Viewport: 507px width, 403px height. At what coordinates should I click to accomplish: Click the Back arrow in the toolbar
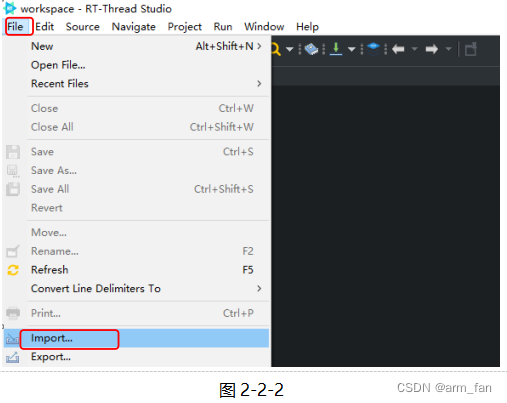click(x=398, y=49)
